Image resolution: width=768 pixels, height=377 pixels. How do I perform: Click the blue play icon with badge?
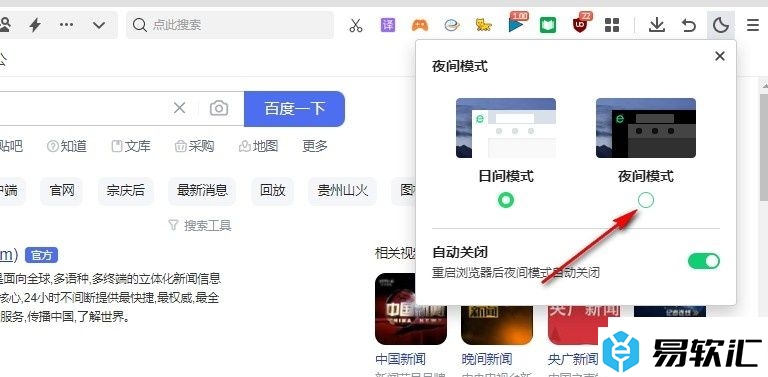click(516, 23)
